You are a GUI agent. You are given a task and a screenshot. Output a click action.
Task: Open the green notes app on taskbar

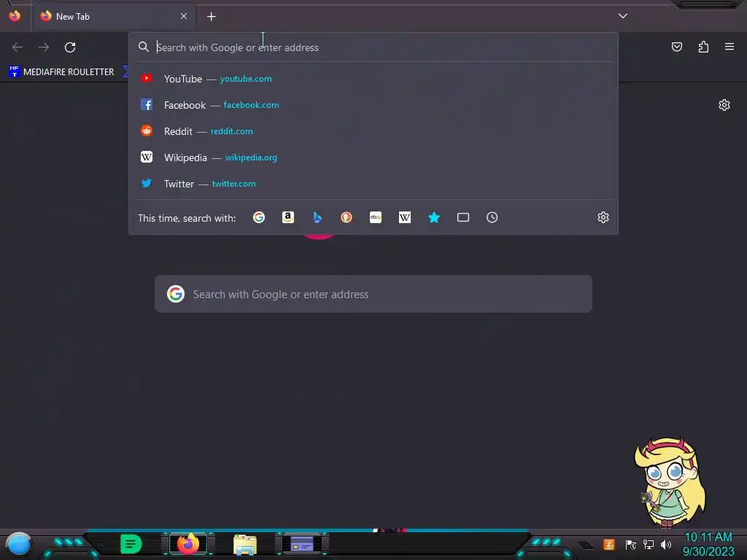131,544
